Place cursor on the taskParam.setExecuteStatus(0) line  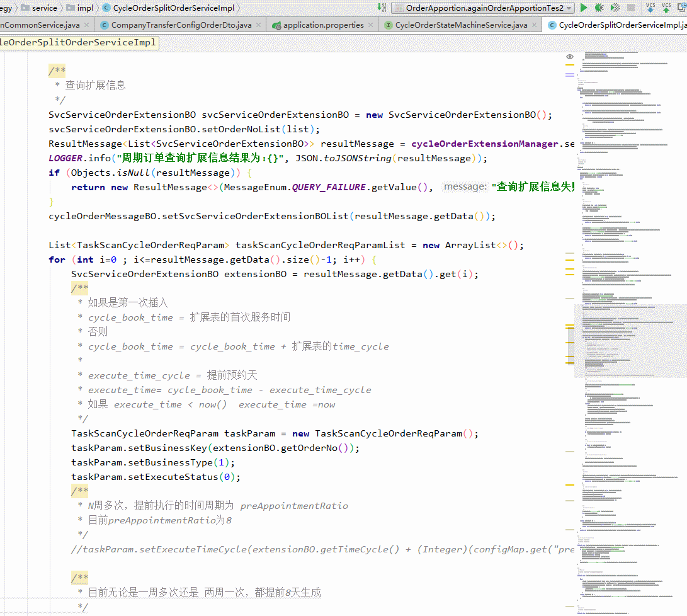[156, 477]
